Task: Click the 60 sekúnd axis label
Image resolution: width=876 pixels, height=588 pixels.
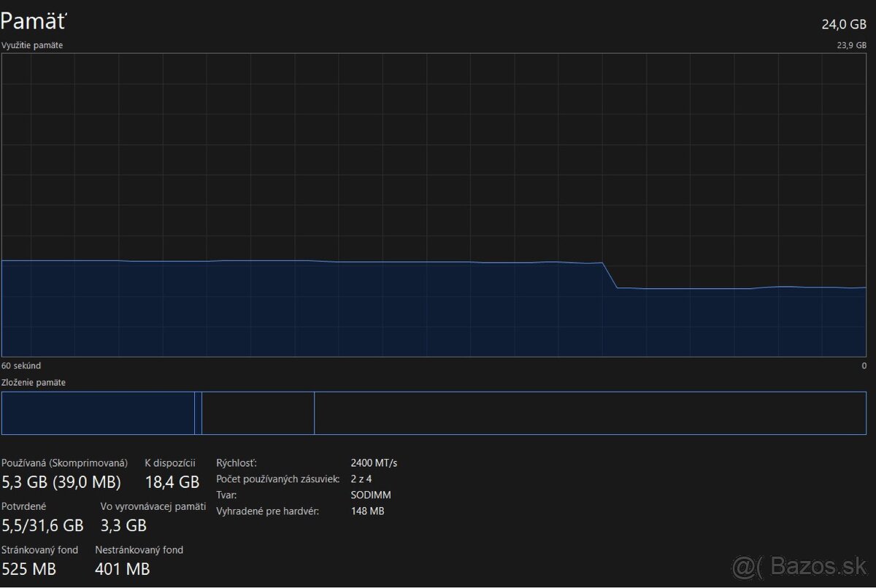Action: [21, 365]
